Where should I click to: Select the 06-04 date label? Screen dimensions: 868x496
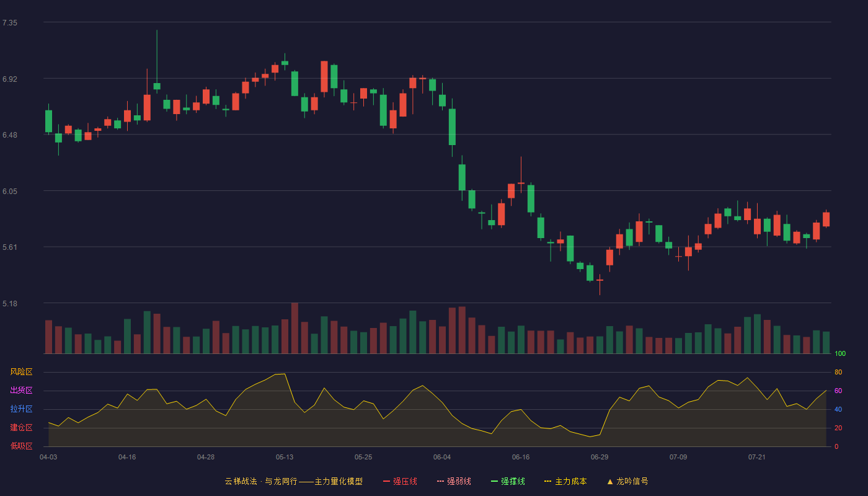pos(442,457)
